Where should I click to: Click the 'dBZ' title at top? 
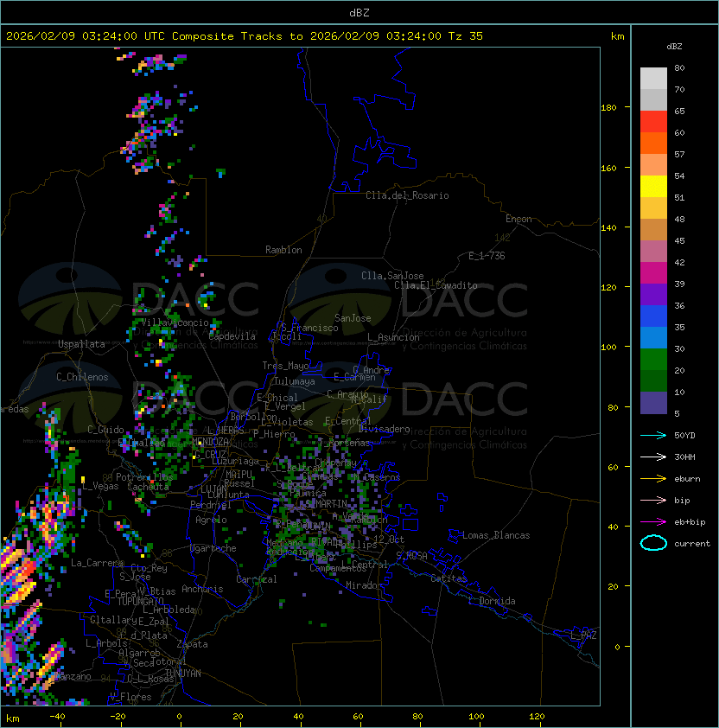click(x=359, y=12)
